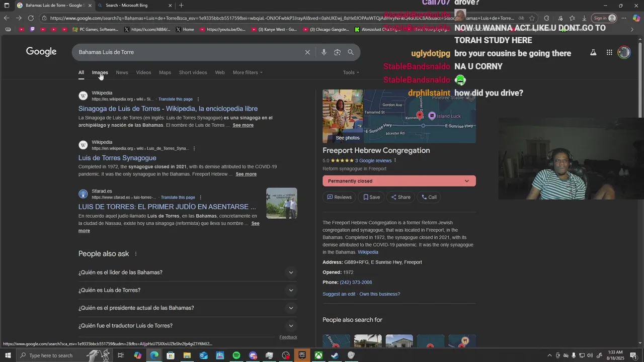Switch to the Short videos tab
Image resolution: width=644 pixels, height=362 pixels.
(x=193, y=72)
